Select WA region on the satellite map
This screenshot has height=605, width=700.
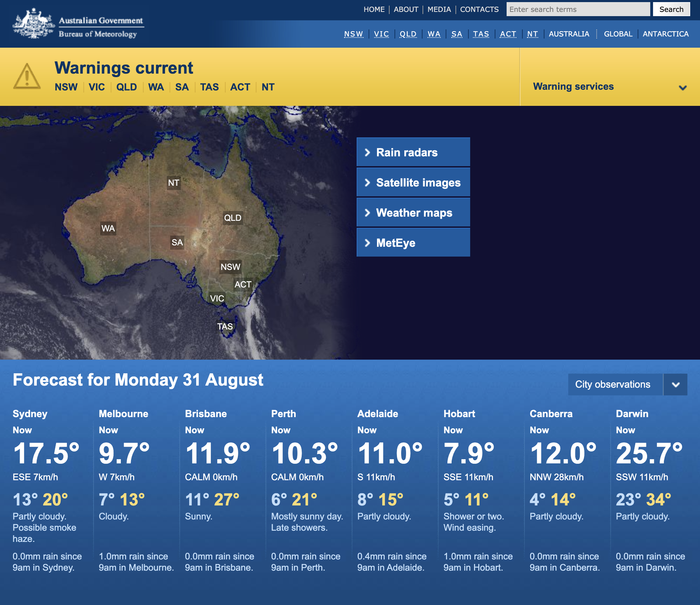[x=108, y=228]
